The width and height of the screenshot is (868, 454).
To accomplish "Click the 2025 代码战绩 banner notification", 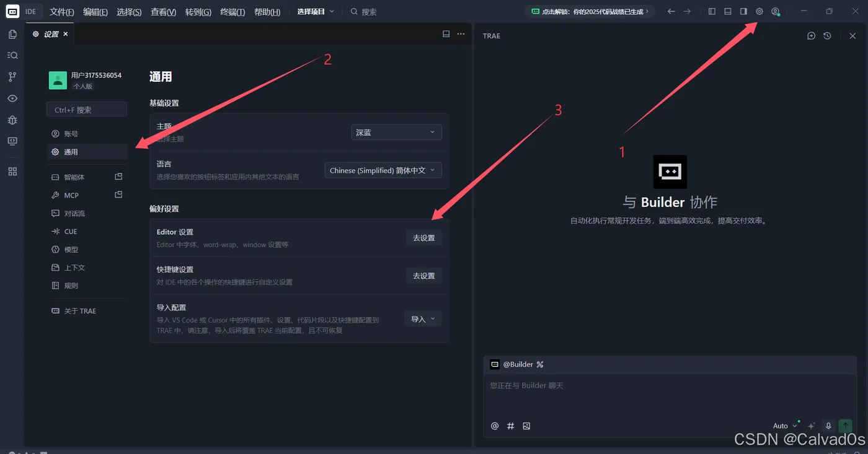I will 590,11.
